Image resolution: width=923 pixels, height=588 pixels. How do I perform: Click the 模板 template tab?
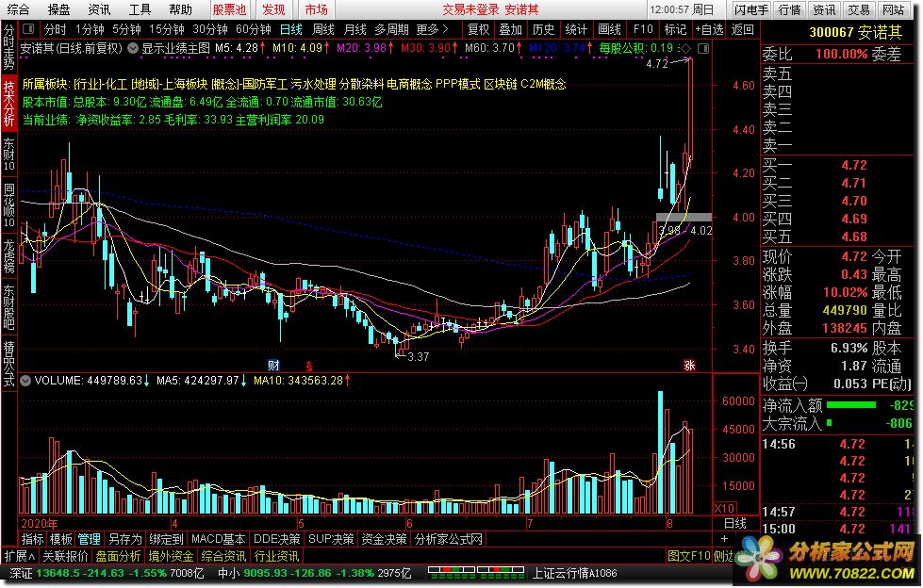coord(60,539)
